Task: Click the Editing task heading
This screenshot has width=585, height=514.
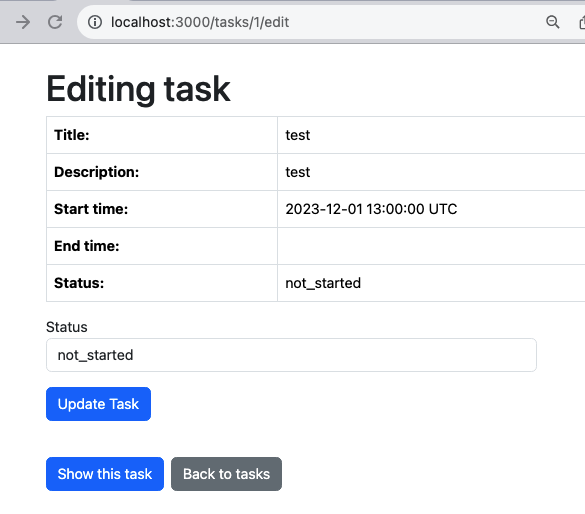Action: [138, 89]
